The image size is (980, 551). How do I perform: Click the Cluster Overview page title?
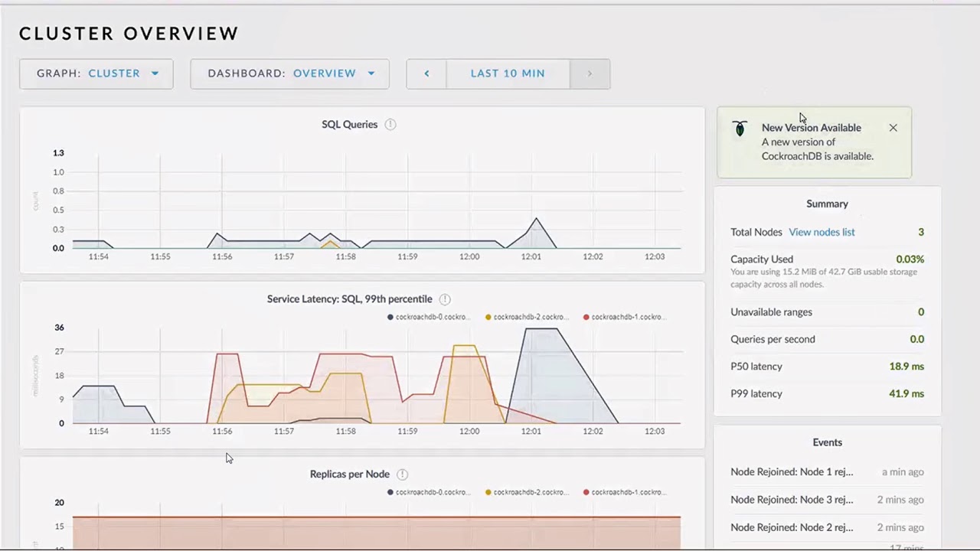tap(129, 34)
